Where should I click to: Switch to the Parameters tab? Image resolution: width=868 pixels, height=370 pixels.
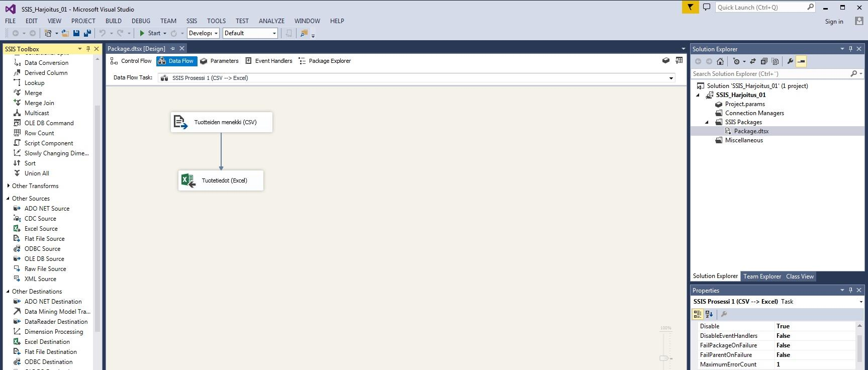pyautogui.click(x=219, y=61)
